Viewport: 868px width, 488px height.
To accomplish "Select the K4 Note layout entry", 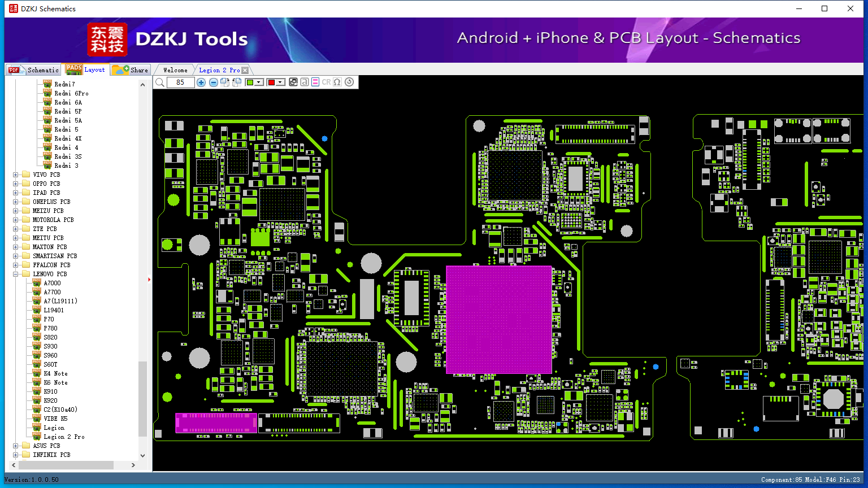I will click(55, 373).
